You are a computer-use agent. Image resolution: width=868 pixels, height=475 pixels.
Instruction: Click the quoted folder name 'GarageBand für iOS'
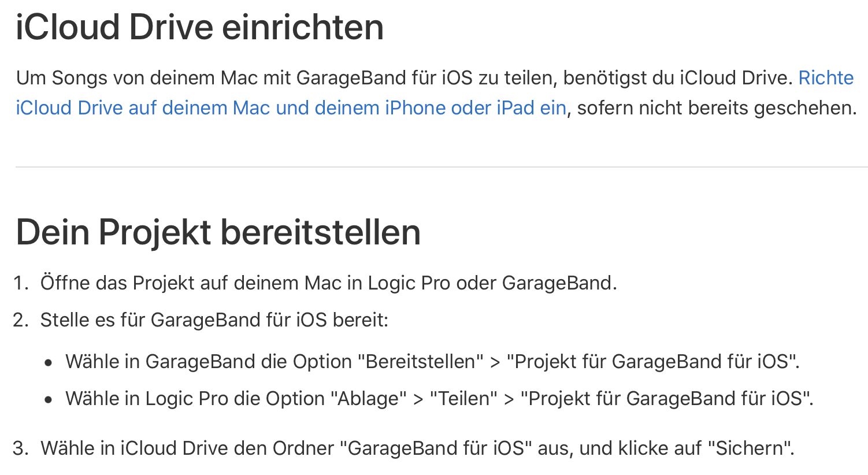[436, 448]
